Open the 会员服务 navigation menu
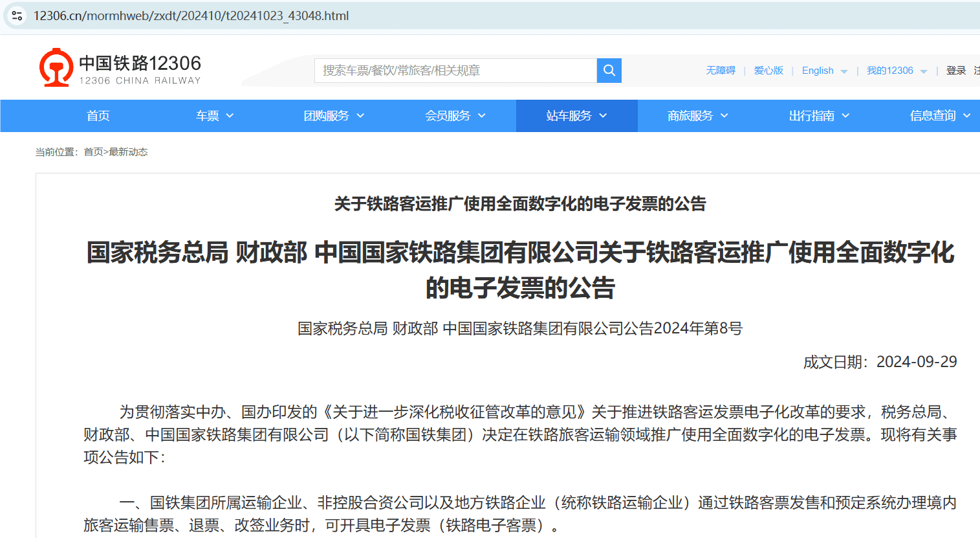Image resolution: width=980 pixels, height=538 pixels. point(448,116)
